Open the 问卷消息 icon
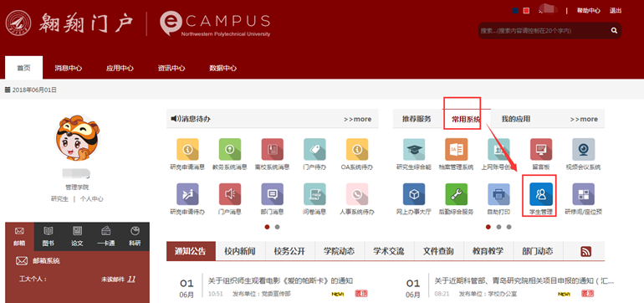Image resolution: width=644 pixels, height=303 pixels. tap(314, 194)
